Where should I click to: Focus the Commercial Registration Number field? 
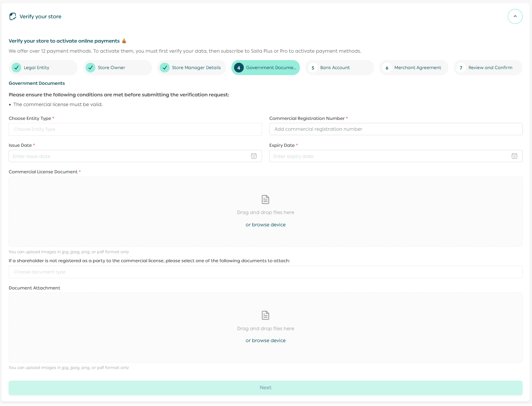pyautogui.click(x=396, y=129)
